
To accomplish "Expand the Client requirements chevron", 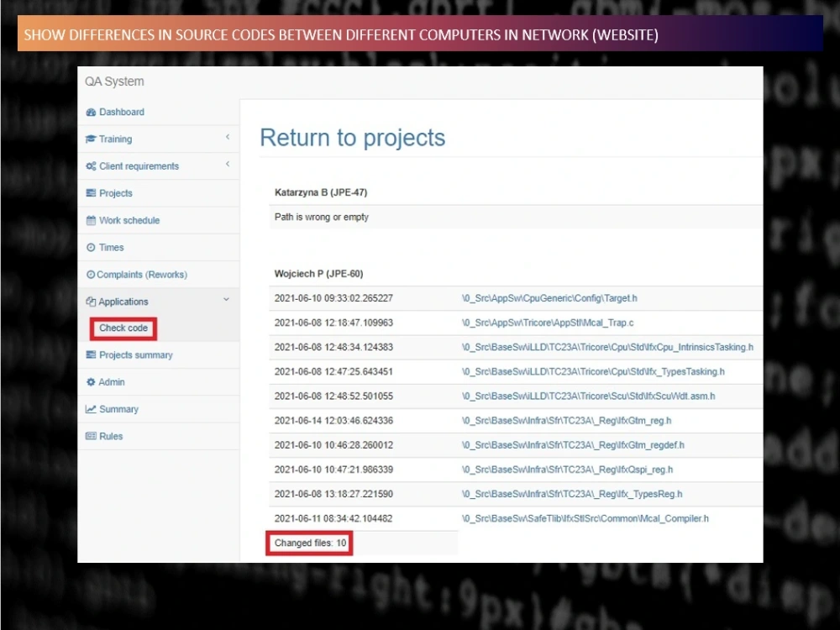I will tap(228, 164).
